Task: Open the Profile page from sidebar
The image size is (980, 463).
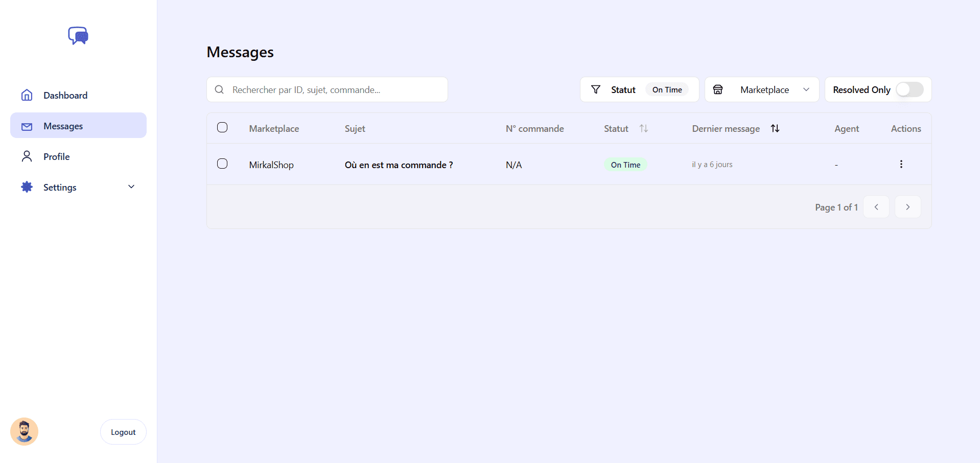Action: (x=56, y=156)
